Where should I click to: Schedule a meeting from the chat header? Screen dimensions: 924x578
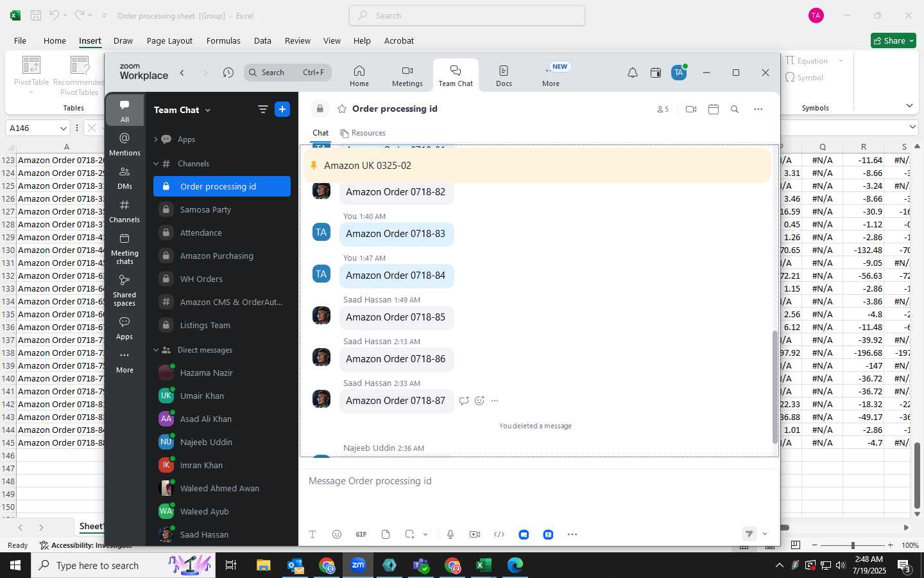pyautogui.click(x=713, y=109)
